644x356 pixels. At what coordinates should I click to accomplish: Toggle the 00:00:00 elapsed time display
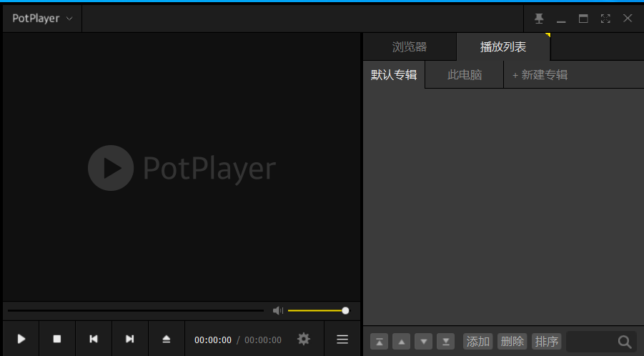click(213, 340)
